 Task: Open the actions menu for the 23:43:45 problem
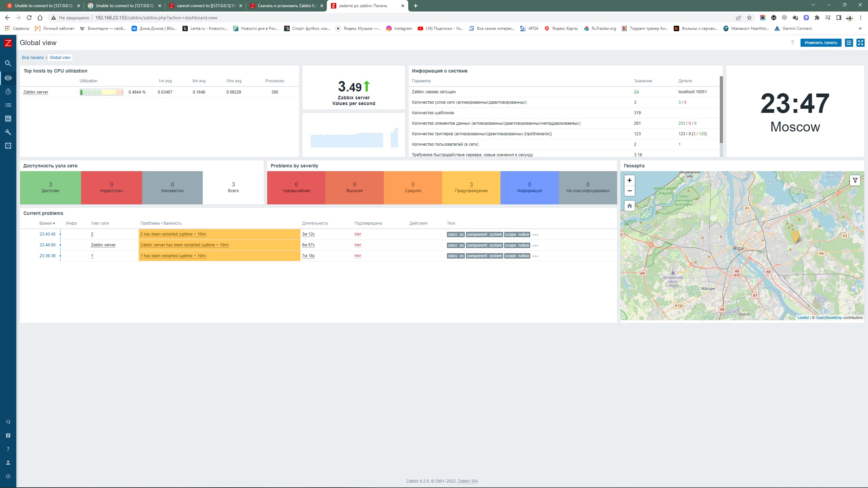536,234
